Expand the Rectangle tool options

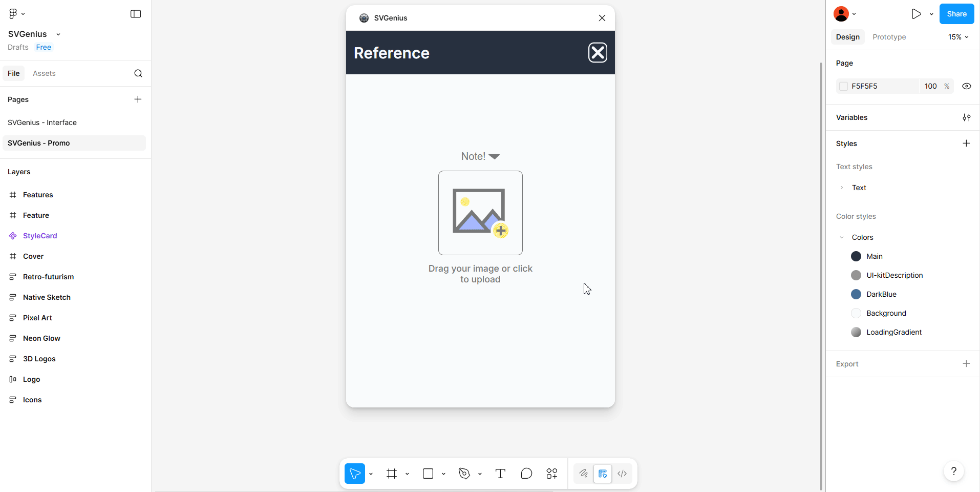443,474
